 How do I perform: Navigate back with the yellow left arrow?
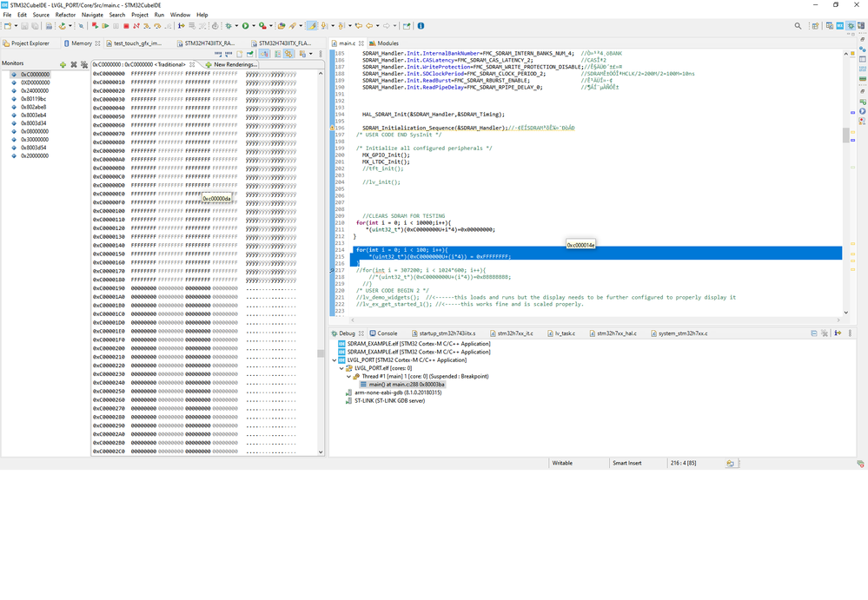coord(369,26)
